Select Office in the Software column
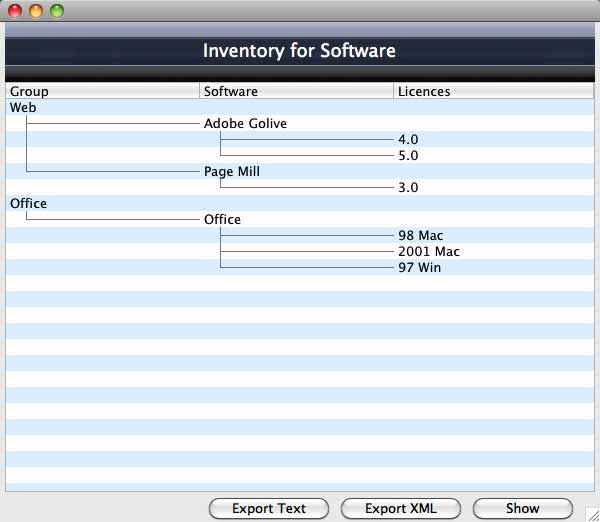This screenshot has height=522, width=600. (222, 220)
